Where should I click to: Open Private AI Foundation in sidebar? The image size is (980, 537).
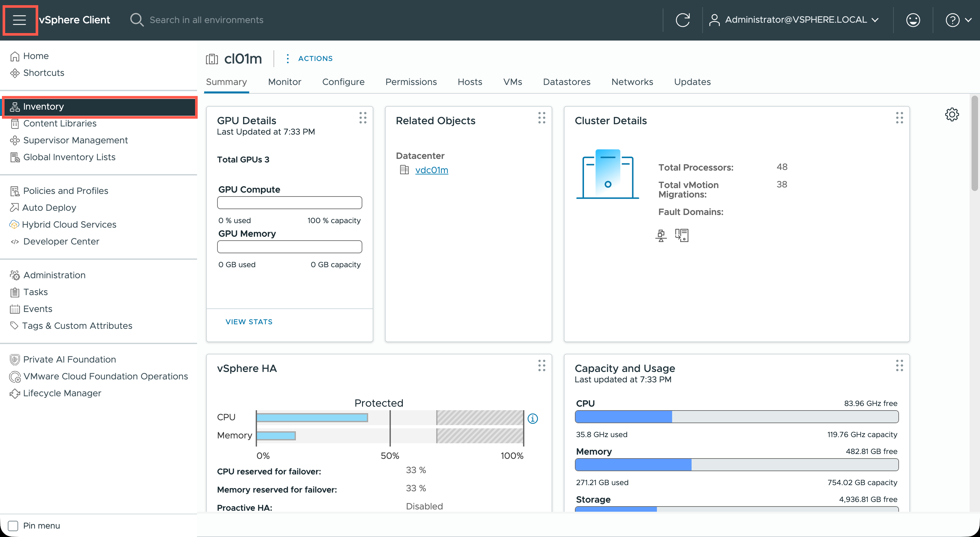[x=69, y=359]
